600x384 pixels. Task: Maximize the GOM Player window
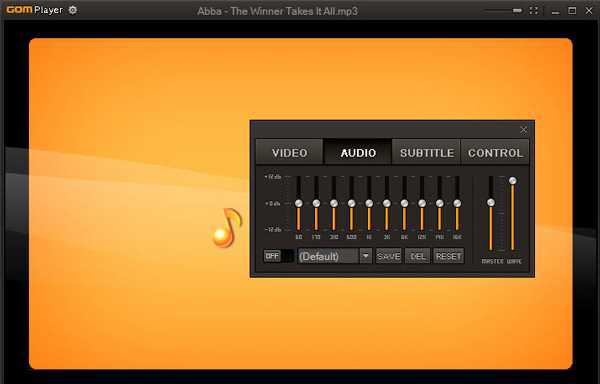tap(572, 11)
